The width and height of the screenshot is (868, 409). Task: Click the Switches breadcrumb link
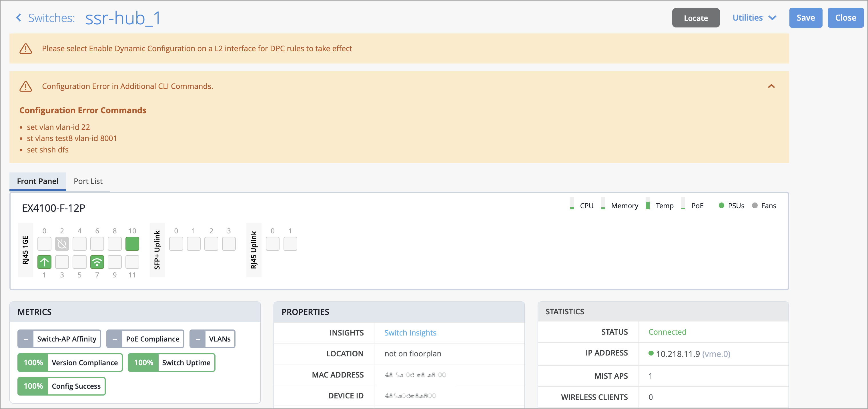[51, 17]
